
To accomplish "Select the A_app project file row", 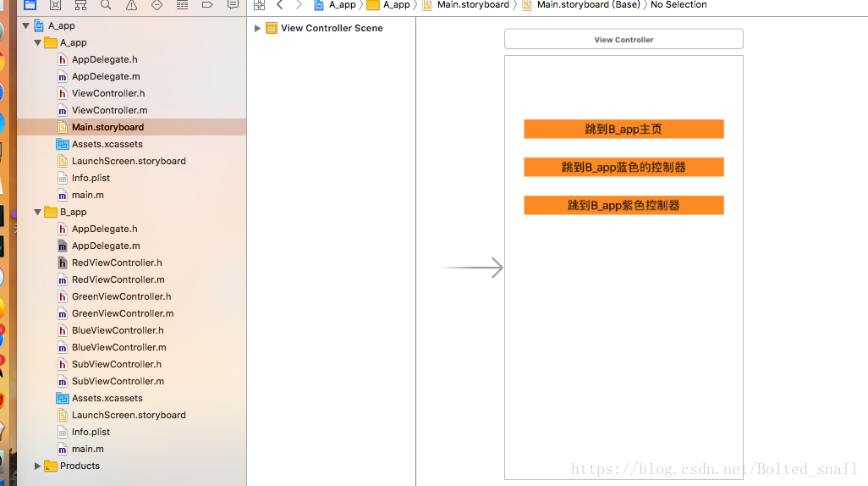I will tap(132, 25).
